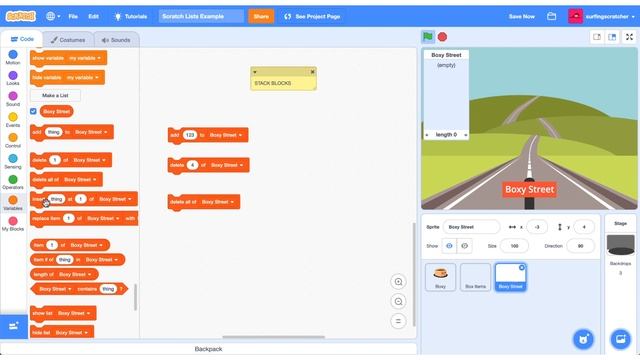Image resolution: width=640 pixels, height=360 pixels.
Task: Edit the sprite name field
Action: 471,227
